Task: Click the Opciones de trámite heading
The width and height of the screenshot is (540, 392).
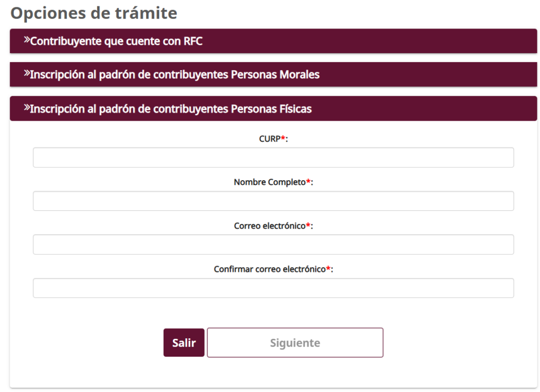Action: click(94, 13)
